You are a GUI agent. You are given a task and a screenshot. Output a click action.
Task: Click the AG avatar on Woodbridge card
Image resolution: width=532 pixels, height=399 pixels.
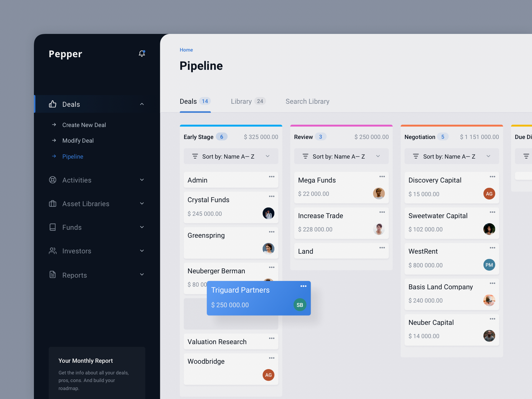pos(268,375)
